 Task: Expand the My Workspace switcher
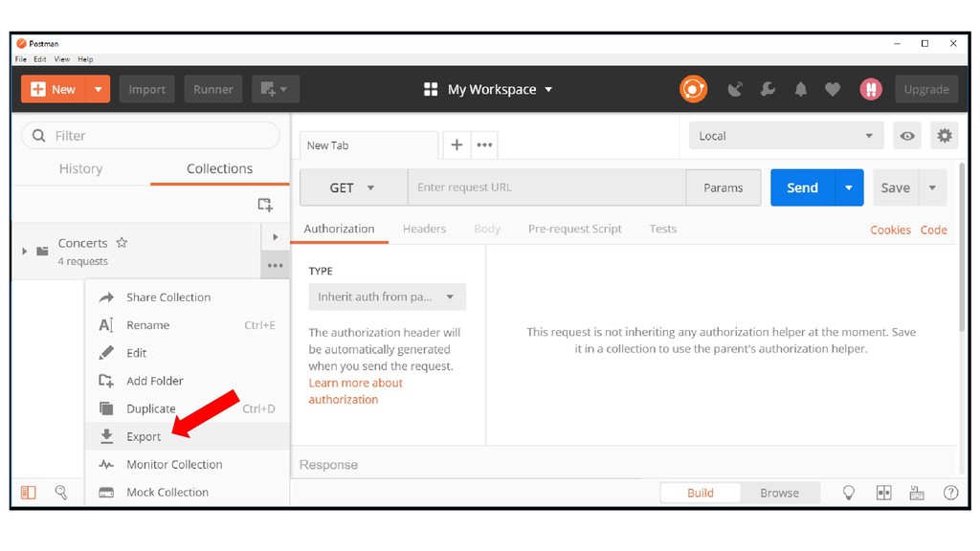[488, 89]
